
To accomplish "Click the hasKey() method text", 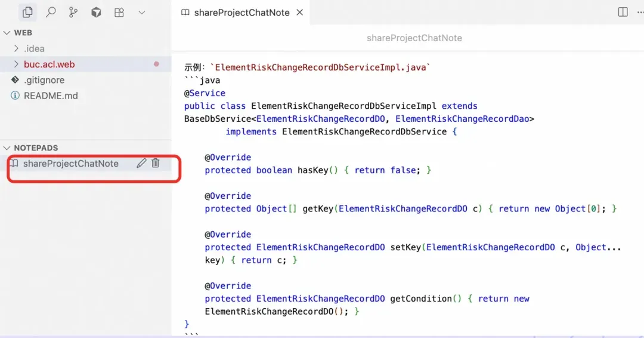I will 318,170.
